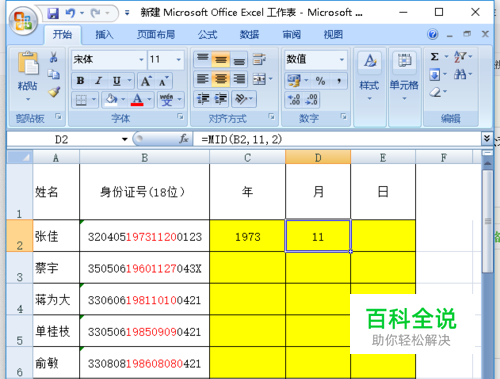Open Find and Select binoculars

coord(463,74)
